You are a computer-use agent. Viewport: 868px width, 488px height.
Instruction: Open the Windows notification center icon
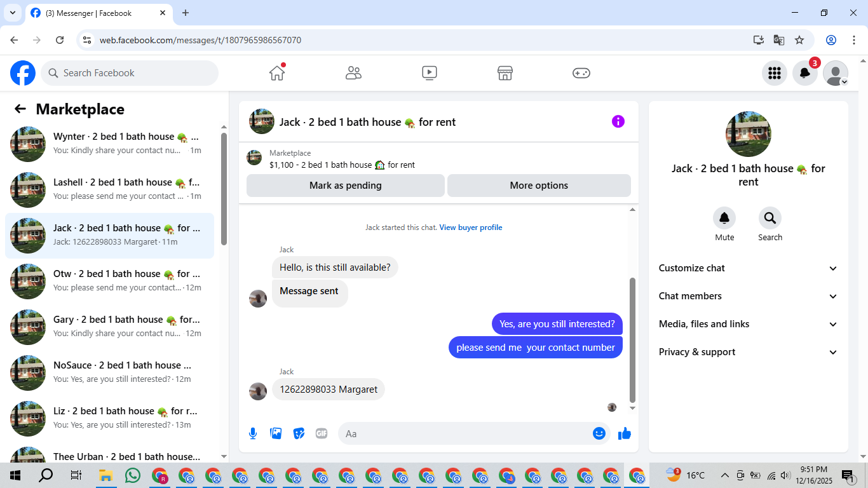coord(848,475)
